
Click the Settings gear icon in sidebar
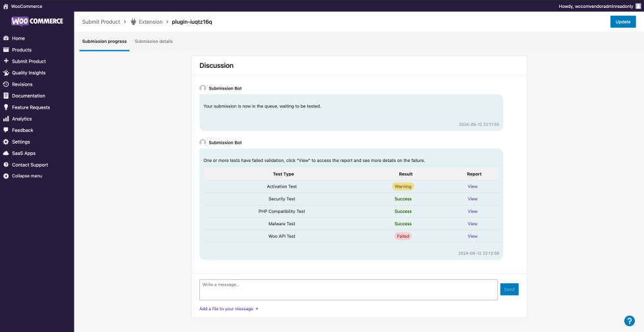(6, 142)
